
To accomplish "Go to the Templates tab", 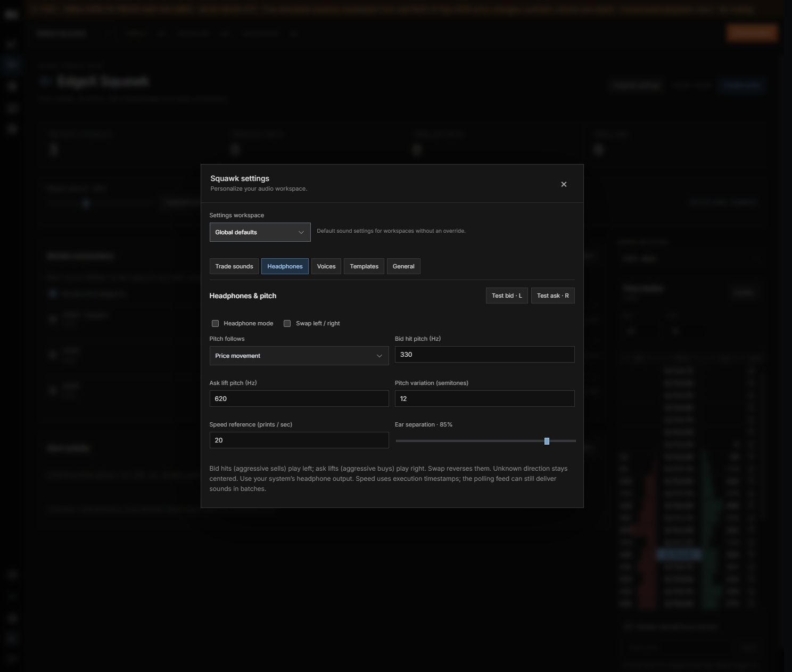I will click(364, 266).
